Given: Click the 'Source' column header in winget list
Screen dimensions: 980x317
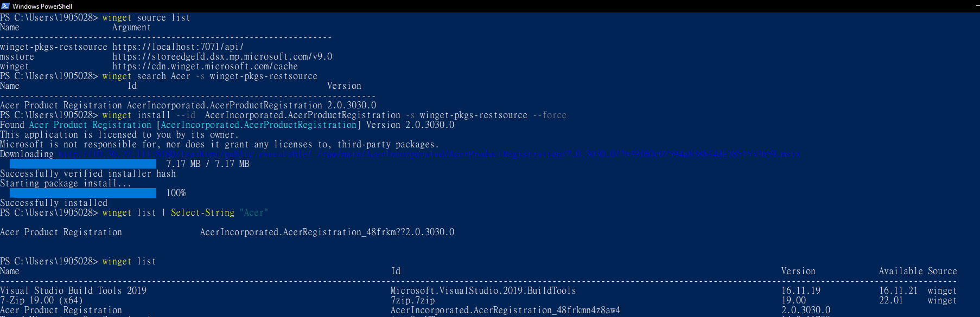Looking at the screenshot, I should coord(943,271).
